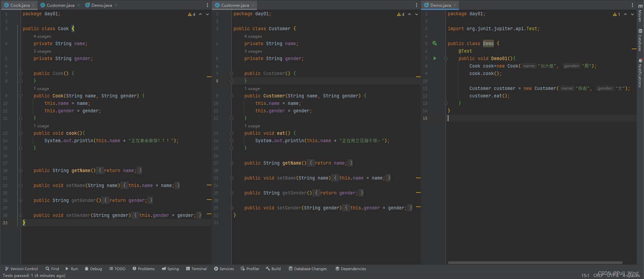
Task: Open the Profiler tool window
Action: click(250, 268)
